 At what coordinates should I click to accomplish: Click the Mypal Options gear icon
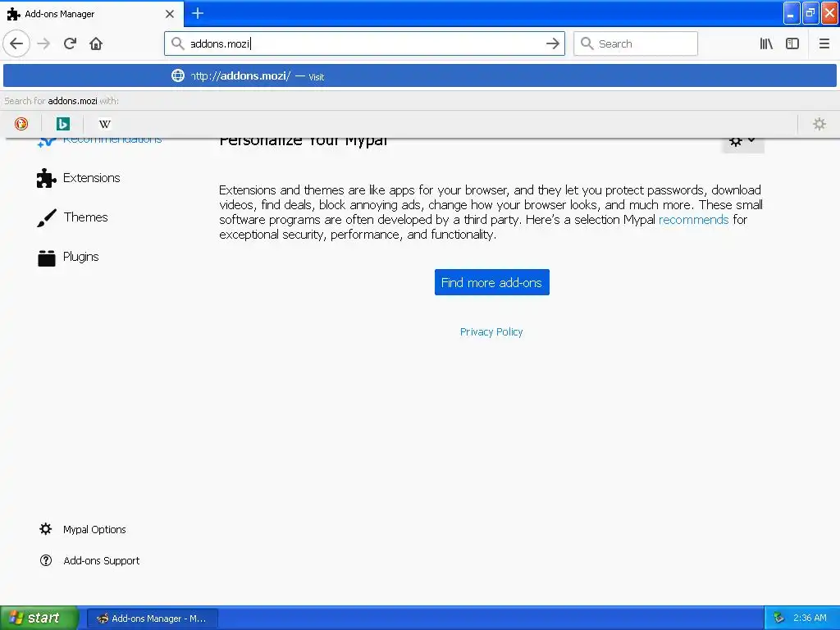(46, 529)
